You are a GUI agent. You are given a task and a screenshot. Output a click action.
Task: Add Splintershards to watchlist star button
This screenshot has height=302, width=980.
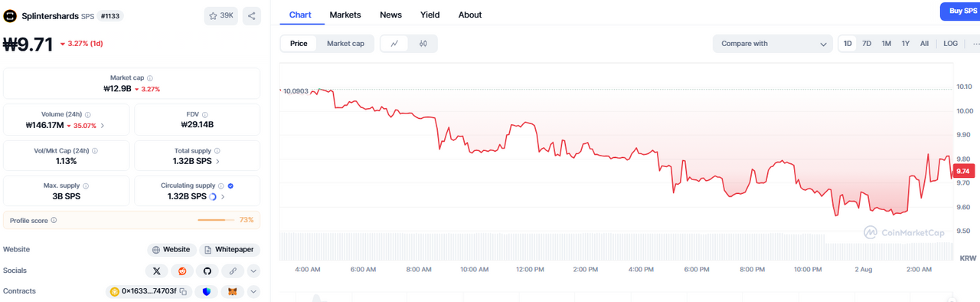point(221,15)
